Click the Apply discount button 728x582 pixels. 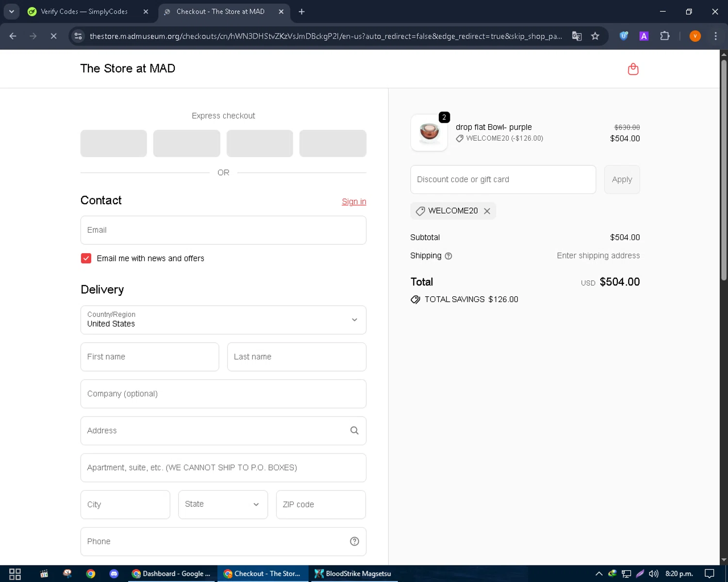pos(622,179)
